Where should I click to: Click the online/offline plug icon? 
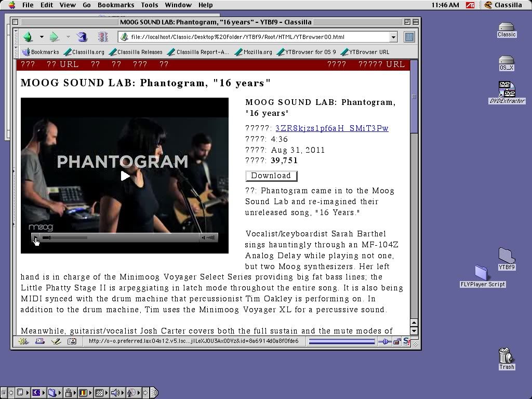[x=385, y=341]
